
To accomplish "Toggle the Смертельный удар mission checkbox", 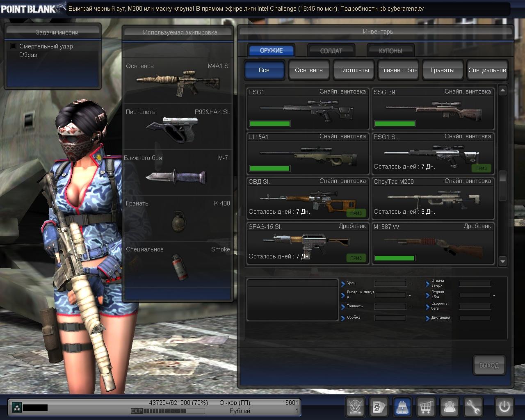I will click(x=14, y=46).
